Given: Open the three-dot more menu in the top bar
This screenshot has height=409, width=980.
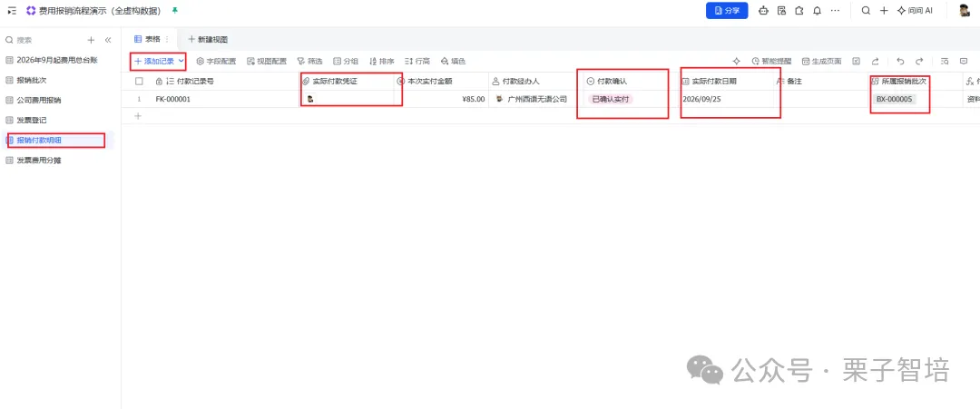Looking at the screenshot, I should click(x=836, y=11).
